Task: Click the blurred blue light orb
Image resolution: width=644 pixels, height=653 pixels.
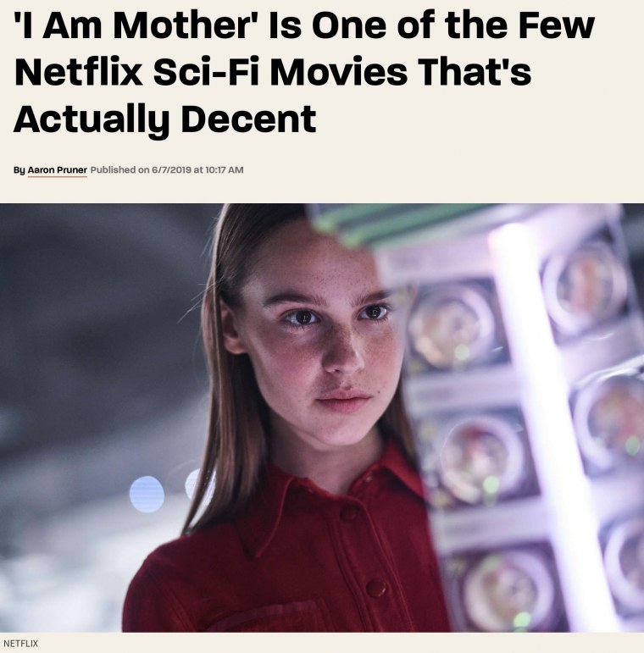Action: (147, 495)
